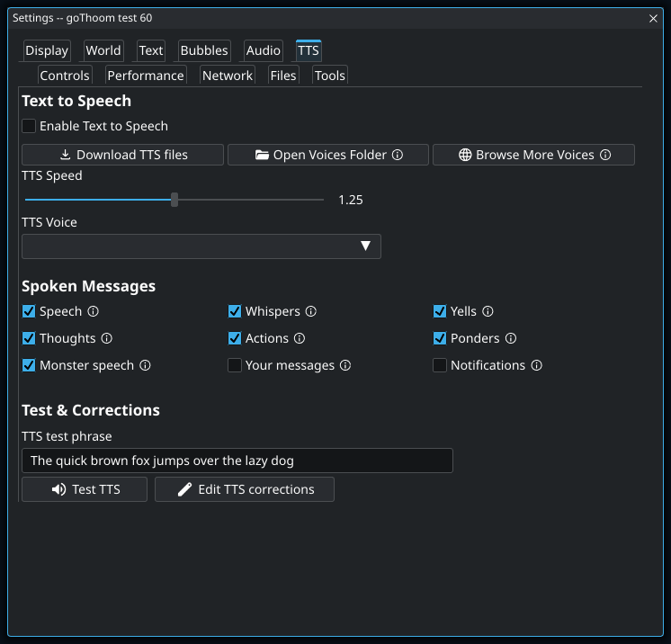The height and width of the screenshot is (644, 671).
Task: Click Download TTS files button
Action: [x=123, y=155]
